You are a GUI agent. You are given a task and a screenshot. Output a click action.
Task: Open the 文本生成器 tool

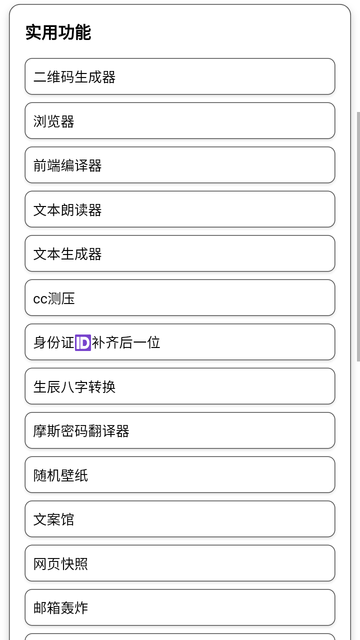click(180, 253)
